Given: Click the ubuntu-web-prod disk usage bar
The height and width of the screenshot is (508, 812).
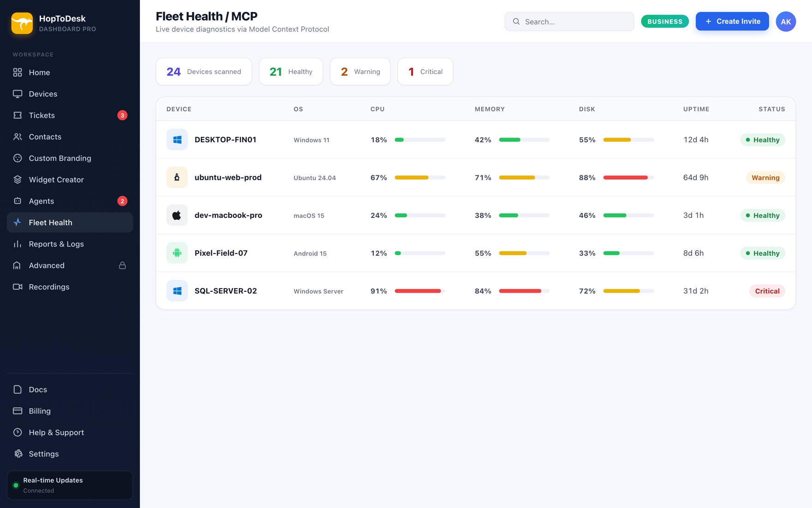Looking at the screenshot, I should [628, 177].
